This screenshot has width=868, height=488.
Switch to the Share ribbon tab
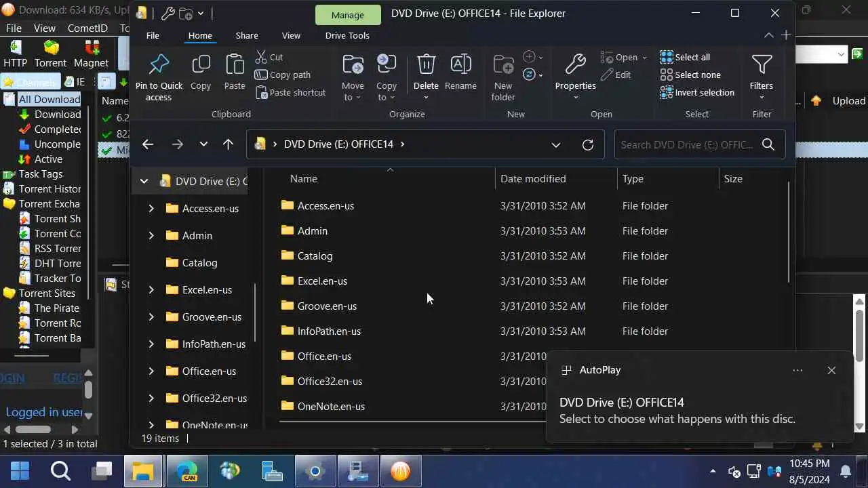point(247,35)
